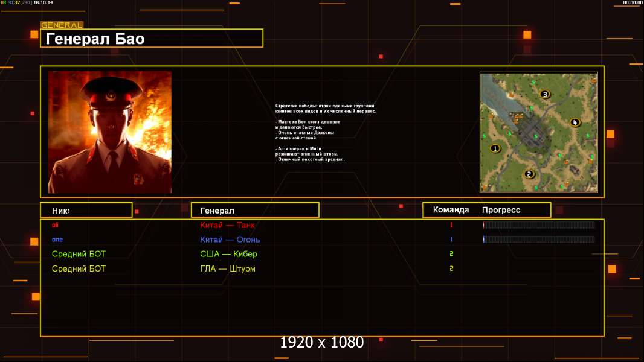Click the "Отличный пехотный арсенал" tip line
644x362 pixels.
coord(310,159)
